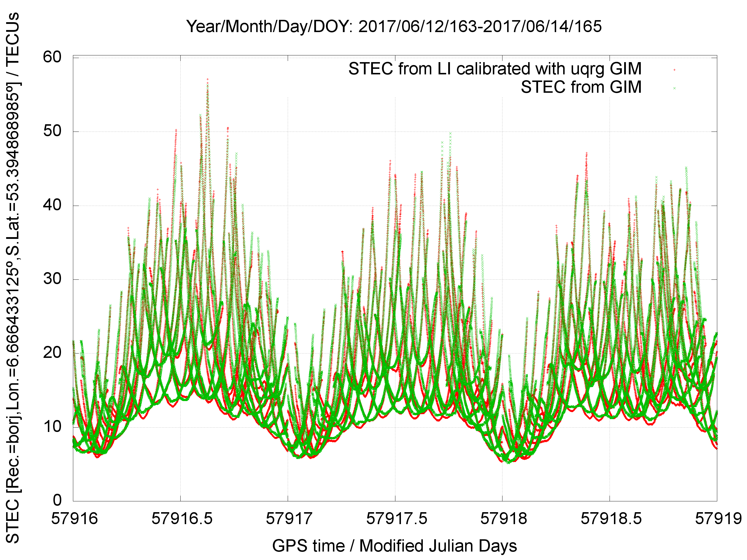Click the x-axis tick label 57918.5
This screenshot has height=560, width=747.
click(x=611, y=519)
